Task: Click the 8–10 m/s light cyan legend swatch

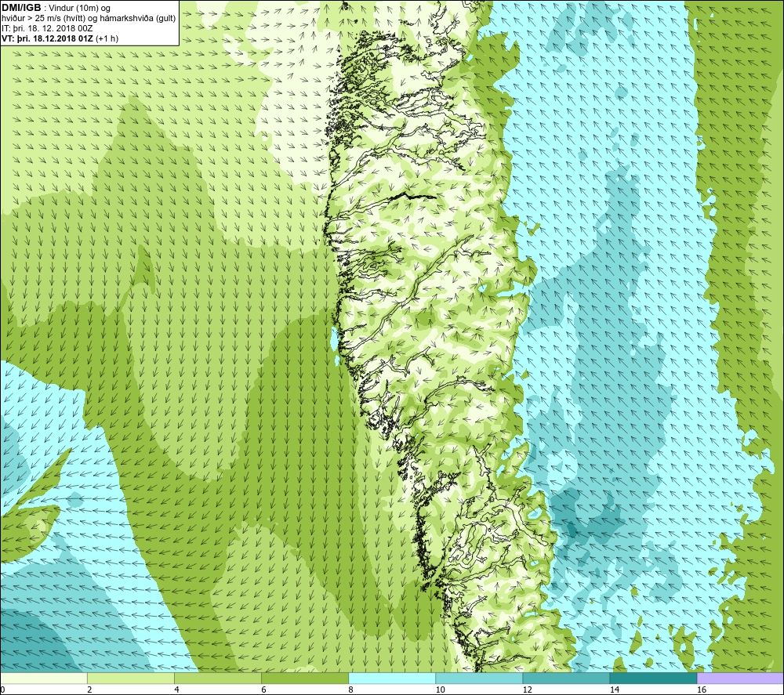Action: point(392,678)
